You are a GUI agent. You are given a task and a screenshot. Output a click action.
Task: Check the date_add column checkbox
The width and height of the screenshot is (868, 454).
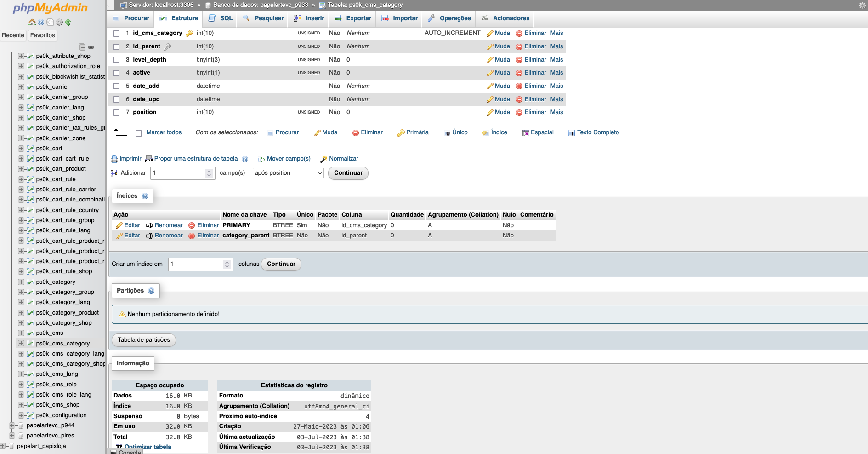[116, 86]
